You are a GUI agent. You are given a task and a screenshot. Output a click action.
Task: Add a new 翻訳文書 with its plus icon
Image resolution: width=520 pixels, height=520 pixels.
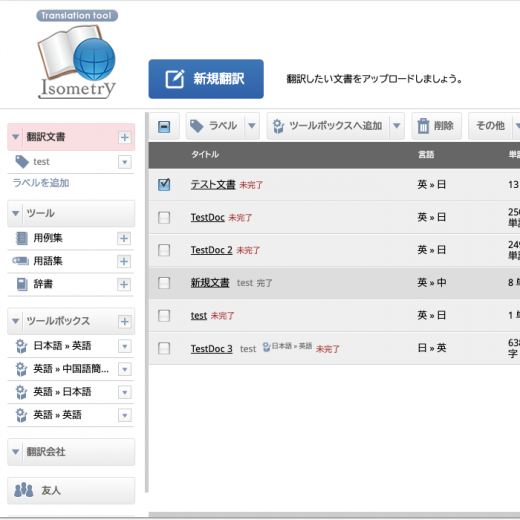(125, 137)
